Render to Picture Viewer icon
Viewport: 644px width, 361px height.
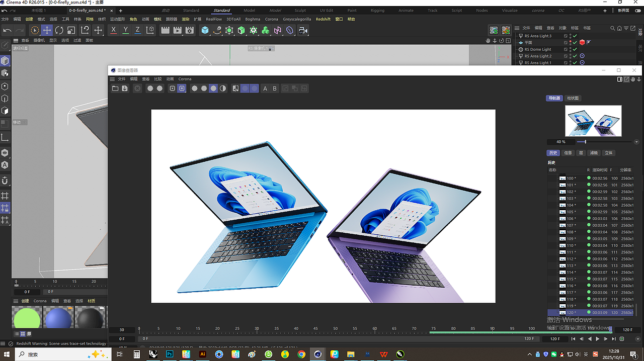click(x=177, y=30)
